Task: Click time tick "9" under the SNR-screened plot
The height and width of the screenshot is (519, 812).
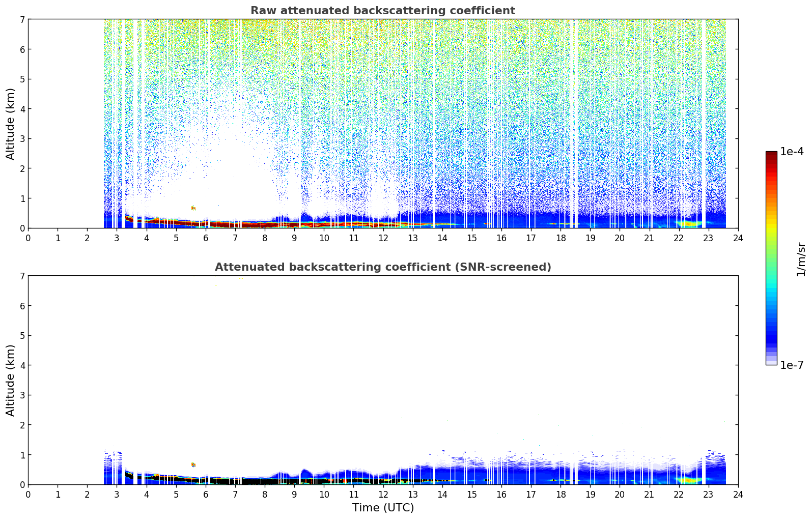Action: click(x=294, y=494)
